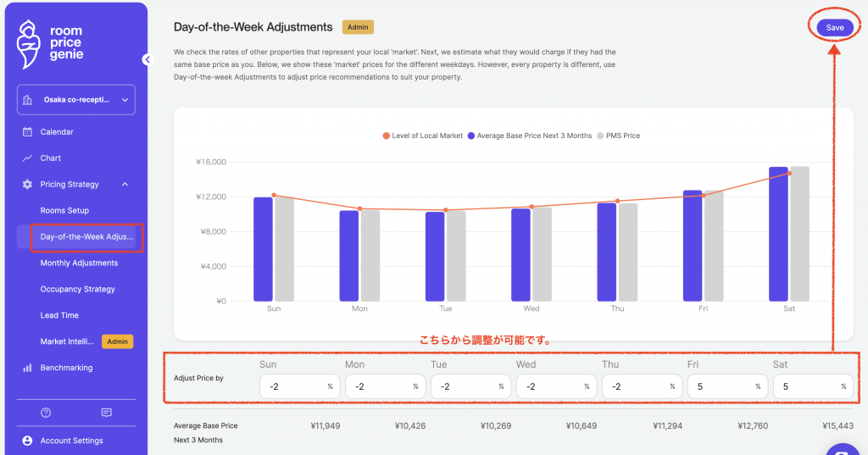868x455 pixels.
Task: Click the Chart line icon
Action: [x=27, y=158]
